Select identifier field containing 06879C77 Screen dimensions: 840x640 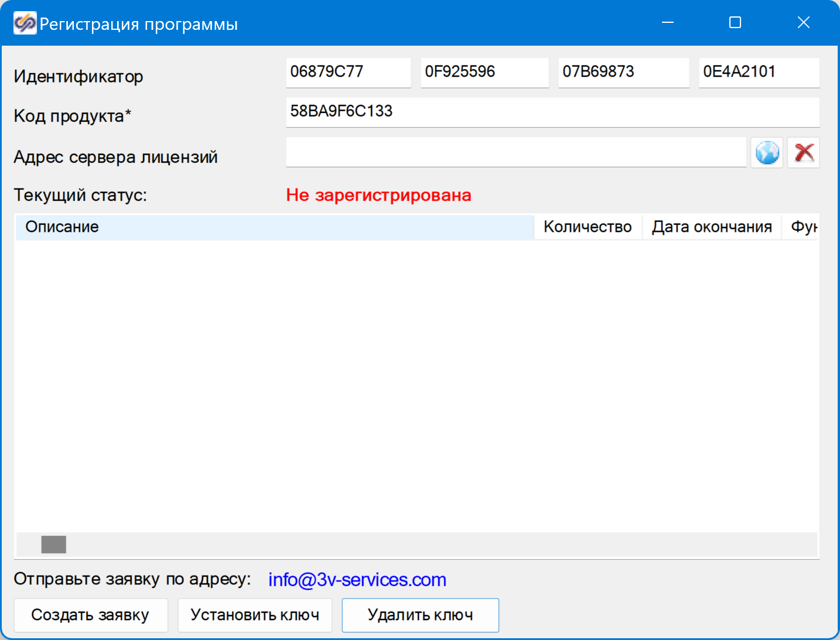pos(348,72)
